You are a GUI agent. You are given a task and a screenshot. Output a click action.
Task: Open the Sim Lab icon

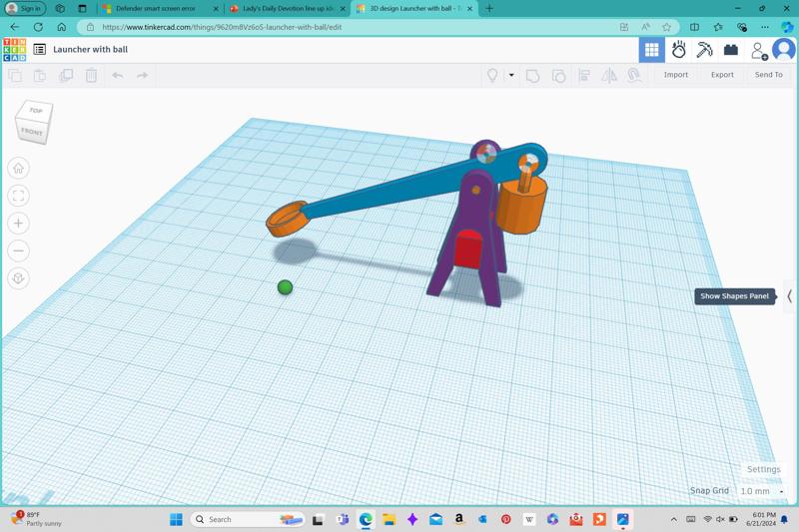point(678,50)
